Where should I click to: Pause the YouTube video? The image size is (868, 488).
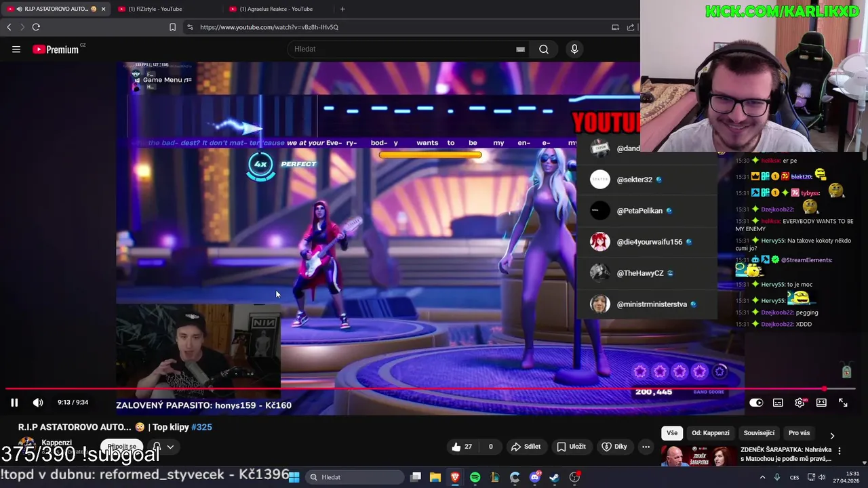(x=14, y=403)
